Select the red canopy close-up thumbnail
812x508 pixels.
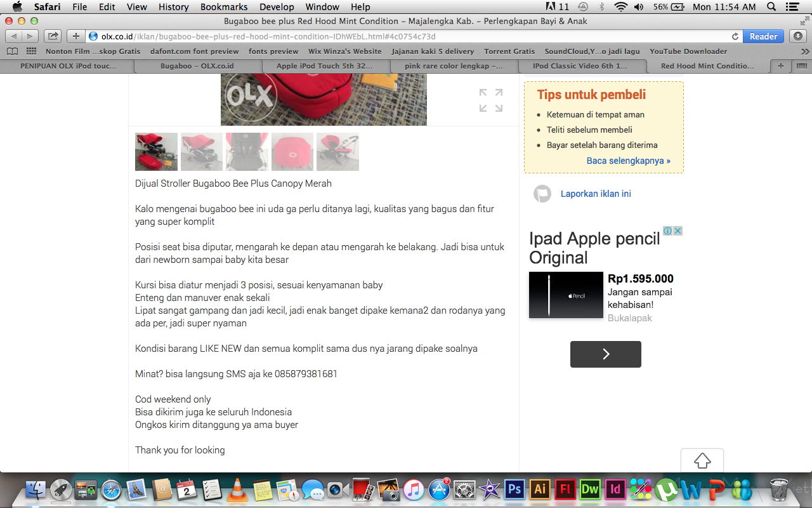(292, 152)
